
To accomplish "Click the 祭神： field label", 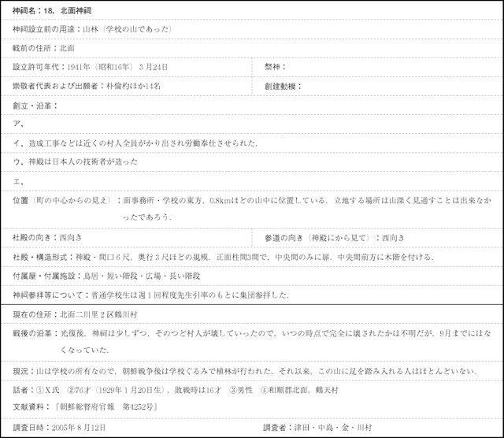I will point(275,67).
